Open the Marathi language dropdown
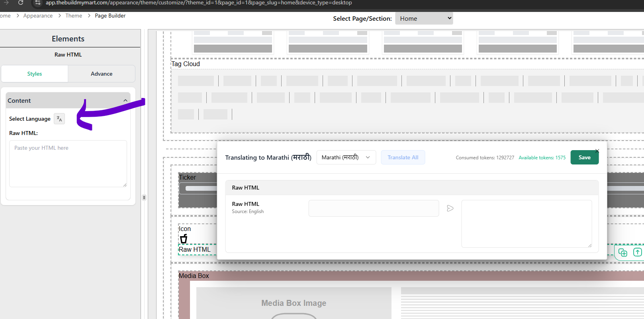 (x=346, y=157)
